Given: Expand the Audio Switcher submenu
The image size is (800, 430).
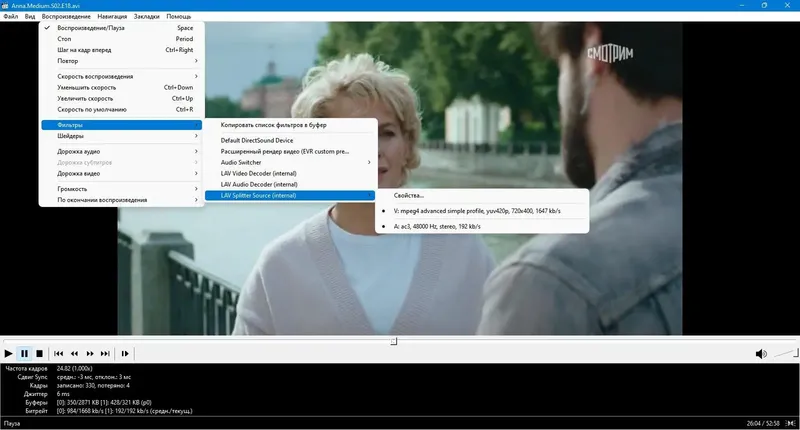Looking at the screenshot, I should click(290, 162).
